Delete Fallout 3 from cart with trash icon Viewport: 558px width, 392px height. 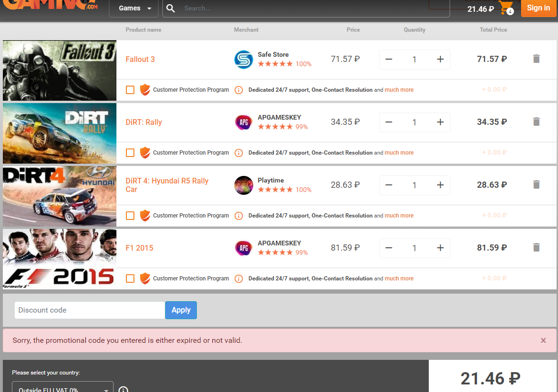point(536,59)
